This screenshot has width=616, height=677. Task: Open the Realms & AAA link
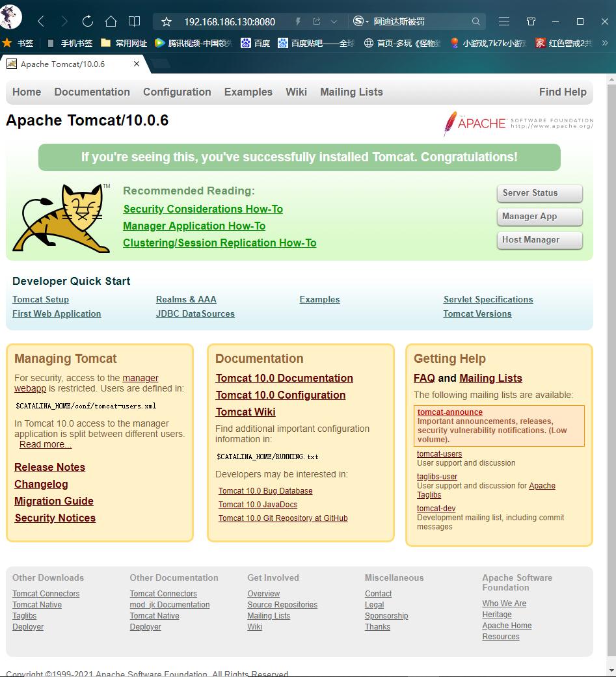186,299
